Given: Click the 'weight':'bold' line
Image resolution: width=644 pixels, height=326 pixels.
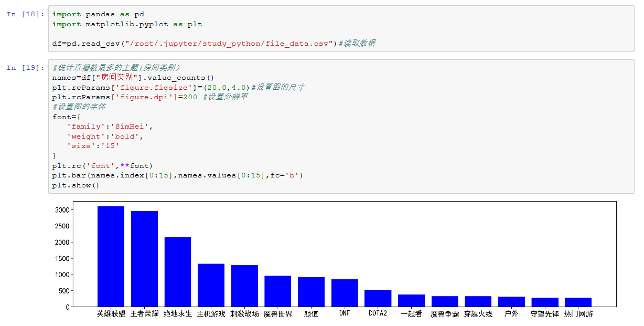Looking at the screenshot, I should tap(105, 136).
